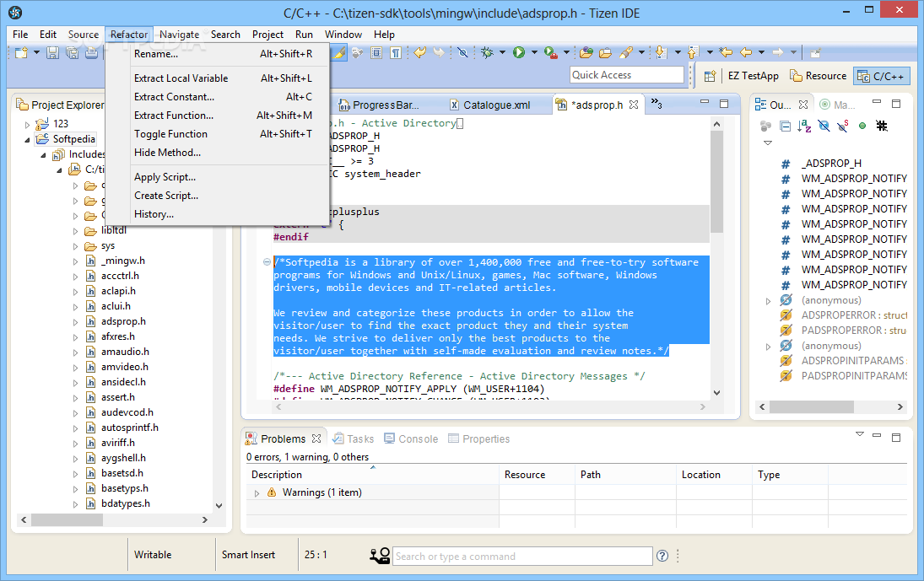
Task: Switch to the Properties tab
Action: 479,438
